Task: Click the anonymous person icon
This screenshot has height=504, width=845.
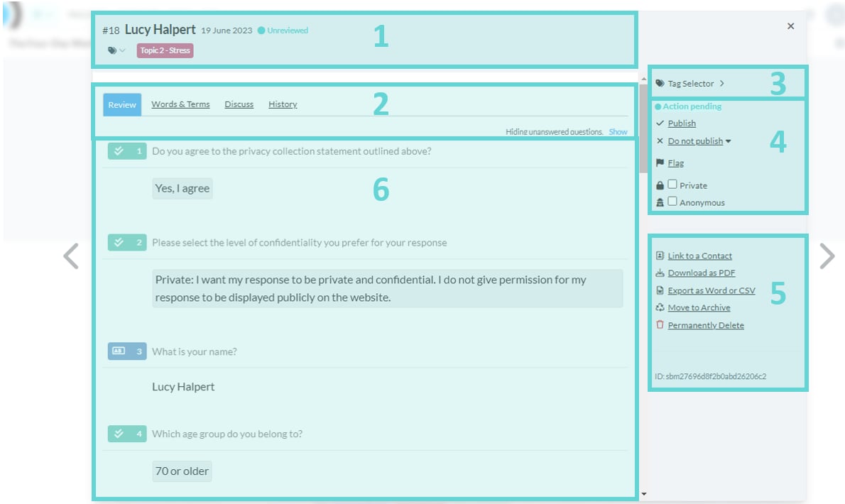Action: [660, 202]
